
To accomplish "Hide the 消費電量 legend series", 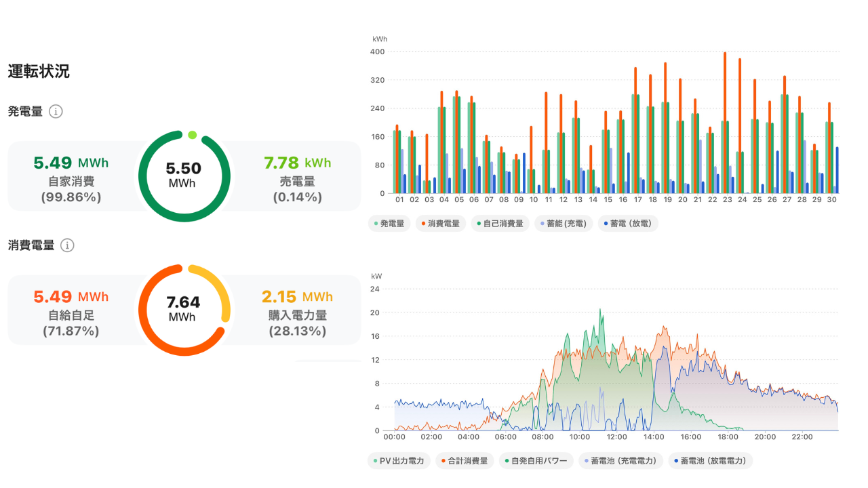I will (x=441, y=224).
